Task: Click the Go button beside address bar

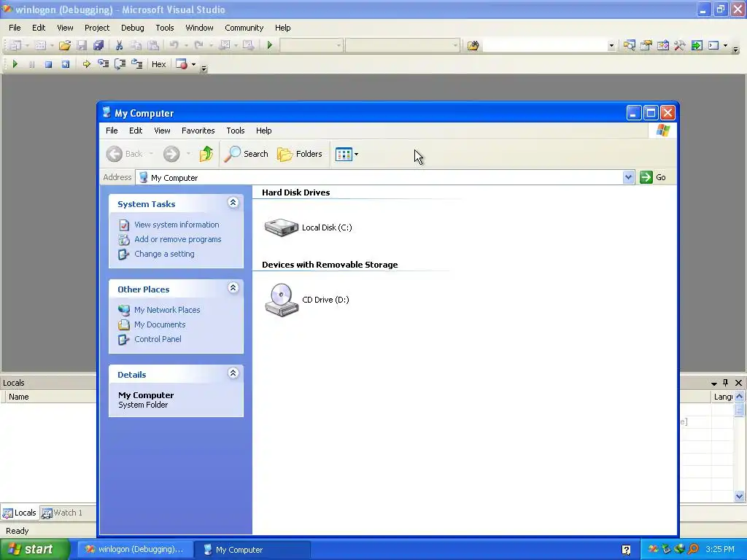Action: 653,177
